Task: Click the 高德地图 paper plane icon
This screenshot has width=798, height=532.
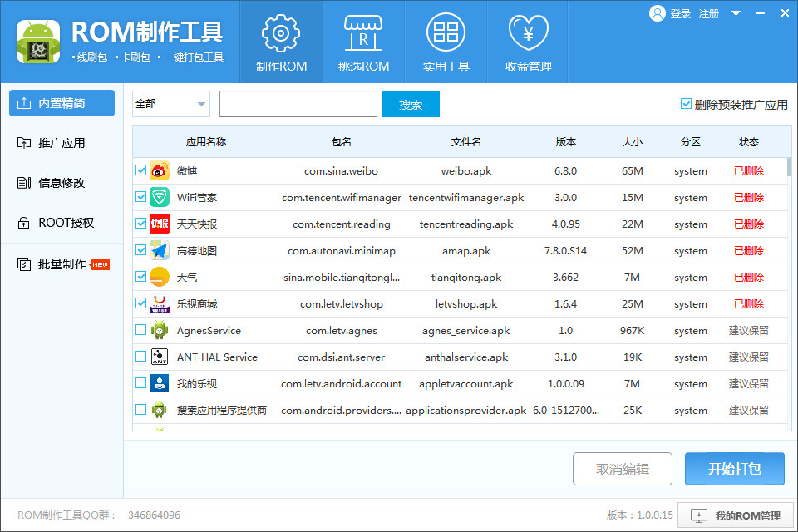Action: coord(160,250)
